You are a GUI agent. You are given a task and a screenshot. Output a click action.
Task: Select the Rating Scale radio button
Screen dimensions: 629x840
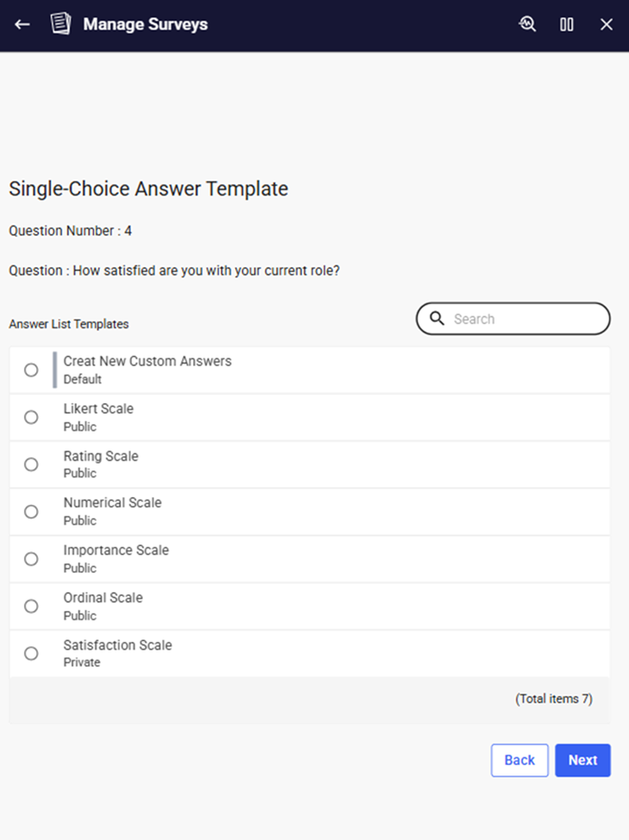[31, 464]
